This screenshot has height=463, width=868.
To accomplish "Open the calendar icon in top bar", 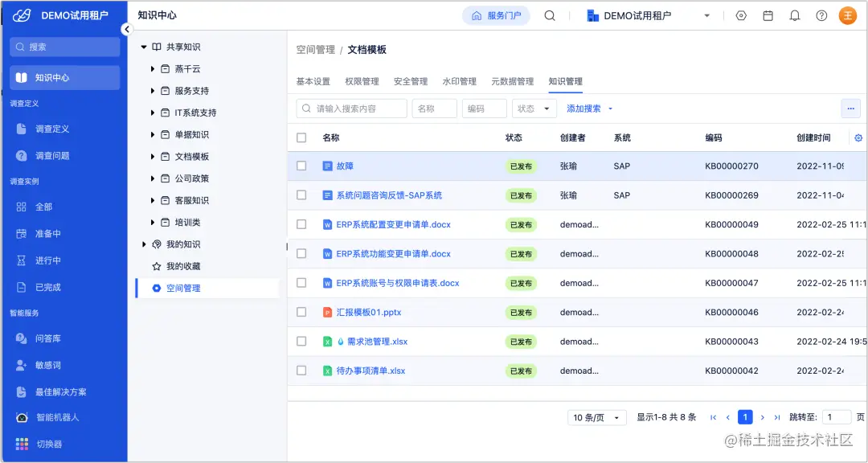I will click(767, 15).
